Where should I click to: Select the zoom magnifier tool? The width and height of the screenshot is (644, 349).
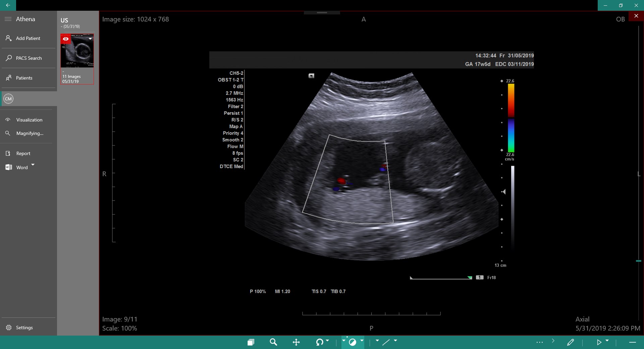pyautogui.click(x=274, y=342)
